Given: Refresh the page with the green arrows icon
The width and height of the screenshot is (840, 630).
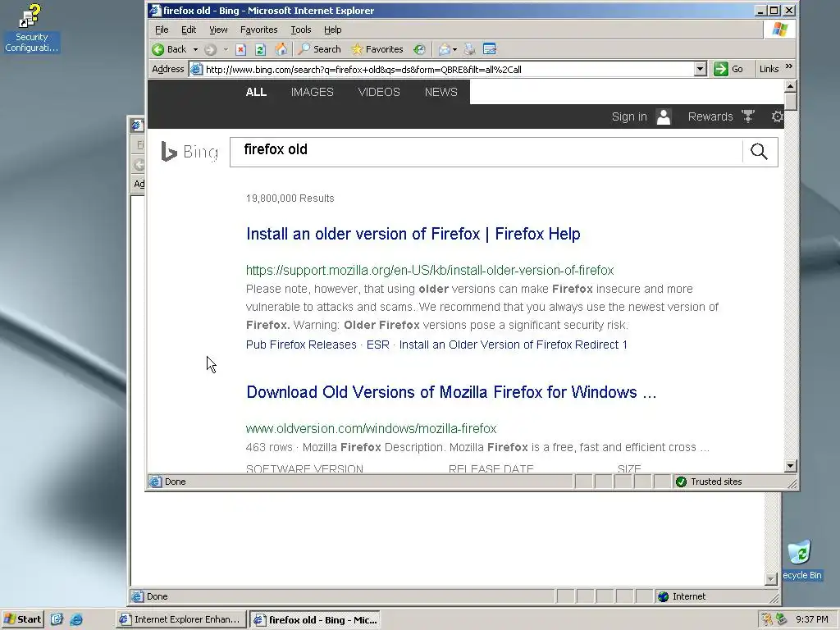Looking at the screenshot, I should coord(260,49).
